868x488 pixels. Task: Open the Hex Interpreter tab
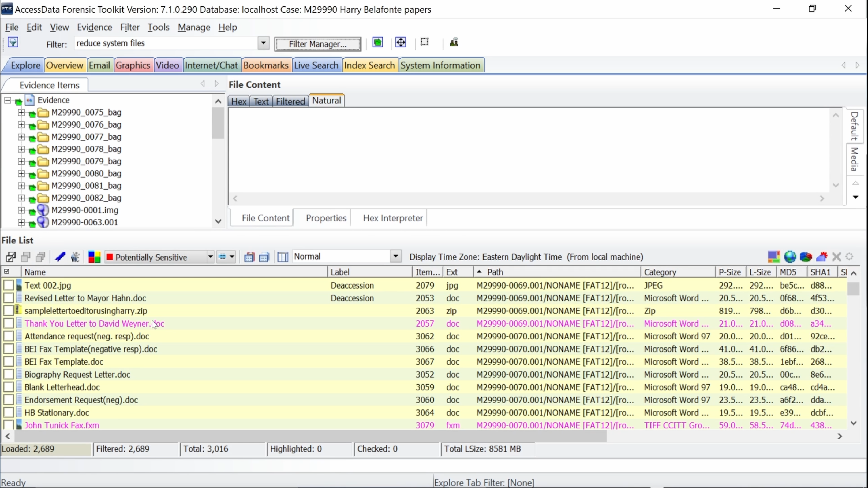tap(392, 218)
